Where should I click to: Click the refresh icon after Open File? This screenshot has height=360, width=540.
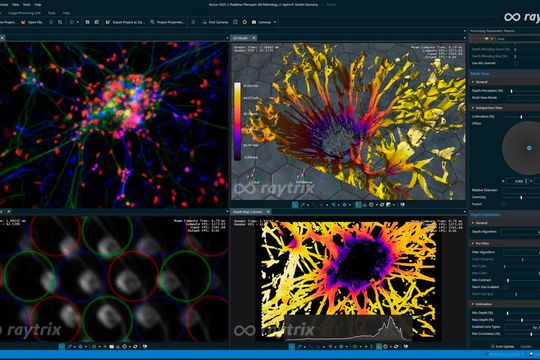(x=51, y=22)
